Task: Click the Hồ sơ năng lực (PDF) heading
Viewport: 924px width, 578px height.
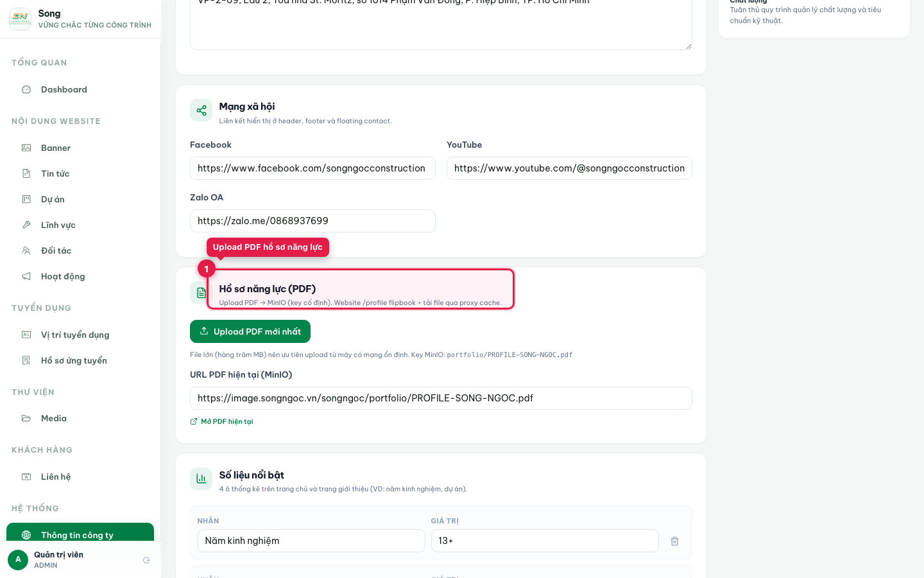Action: (267, 289)
